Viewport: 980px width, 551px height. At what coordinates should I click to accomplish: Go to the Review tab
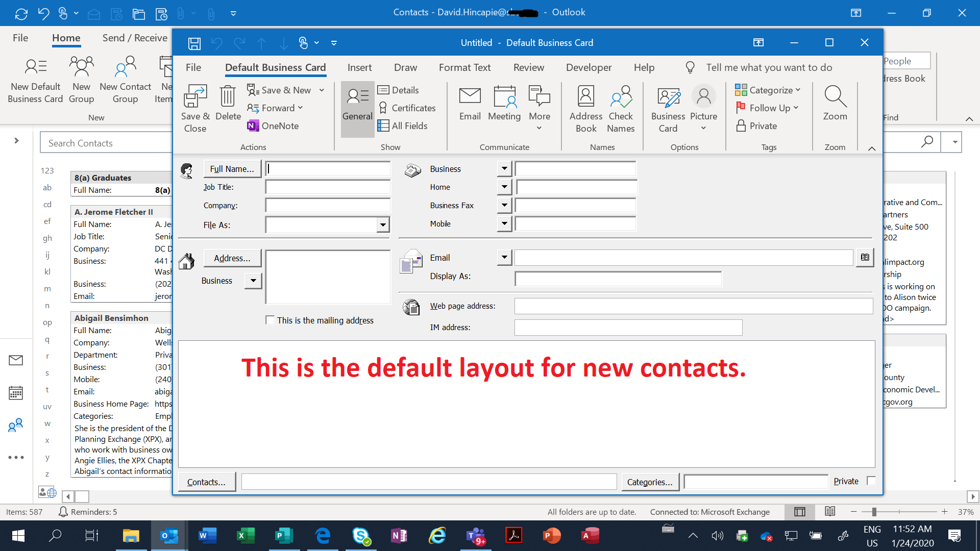coord(528,67)
